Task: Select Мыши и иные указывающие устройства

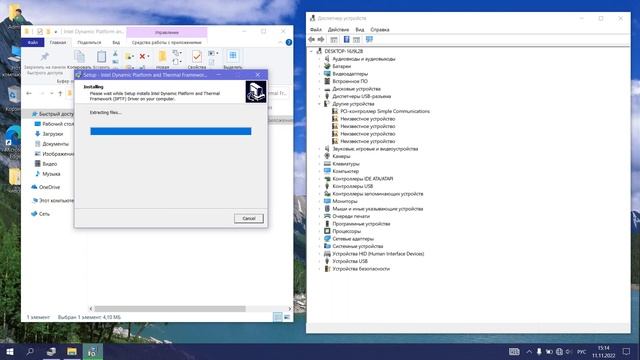Action: click(x=378, y=209)
